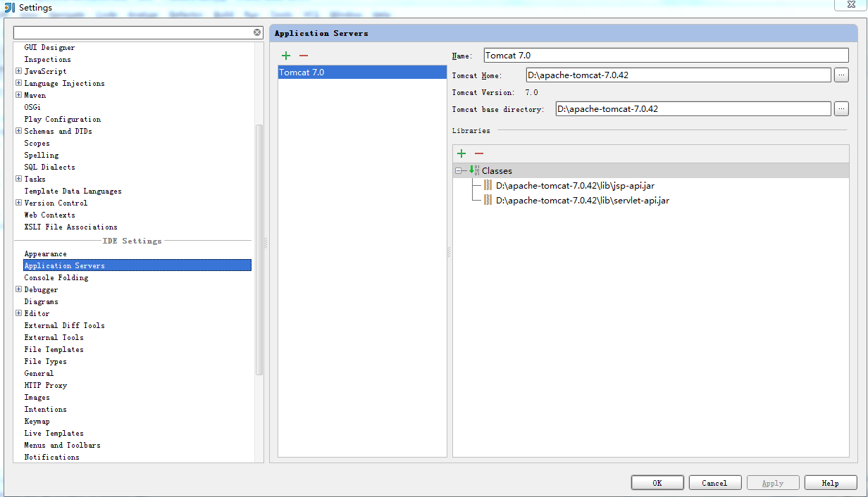Open Inspections settings
The height and width of the screenshot is (497, 868).
pos(47,59)
